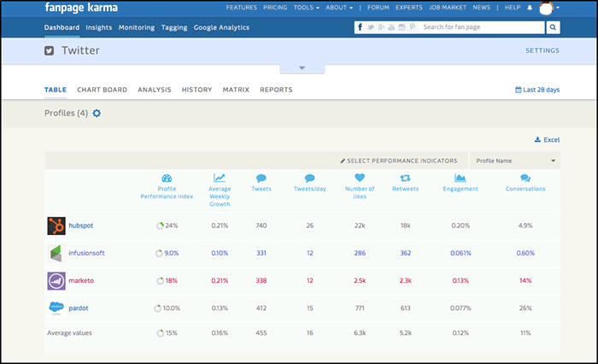This screenshot has height=364, width=598.
Task: Click the Profile Performance Index gauge icon
Action: [167, 179]
